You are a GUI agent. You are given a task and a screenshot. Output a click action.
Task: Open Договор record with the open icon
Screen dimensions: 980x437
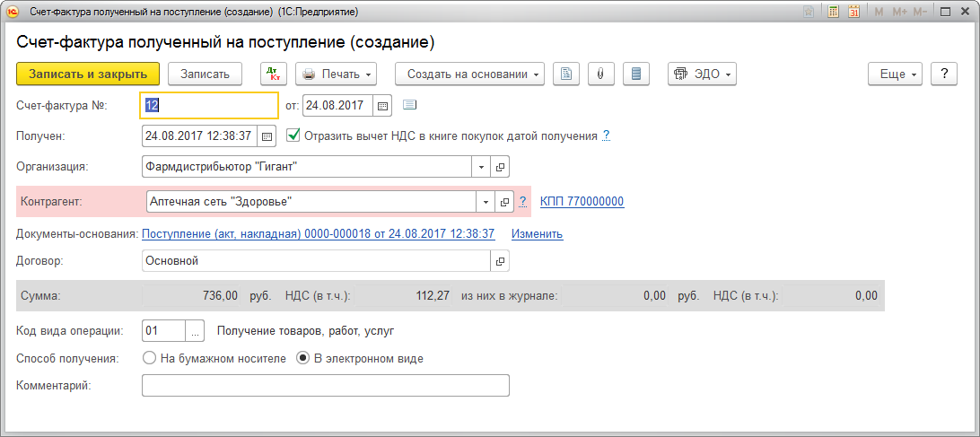(x=500, y=261)
